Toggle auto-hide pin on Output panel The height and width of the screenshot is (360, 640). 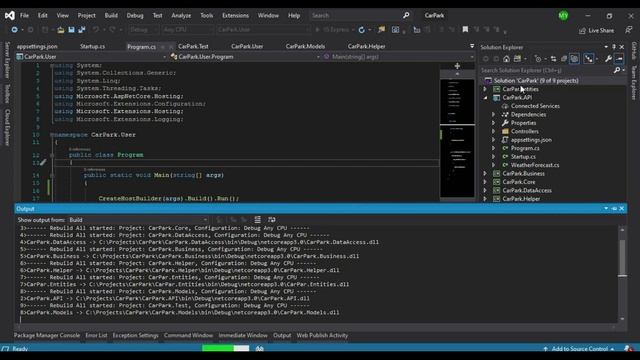614,209
